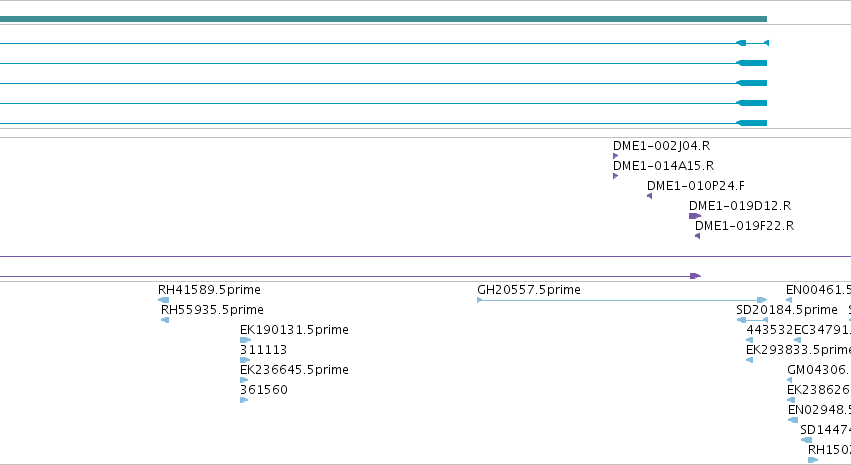This screenshot has width=851, height=465.
Task: Select the purple arrow ending long line
Action: (x=695, y=276)
